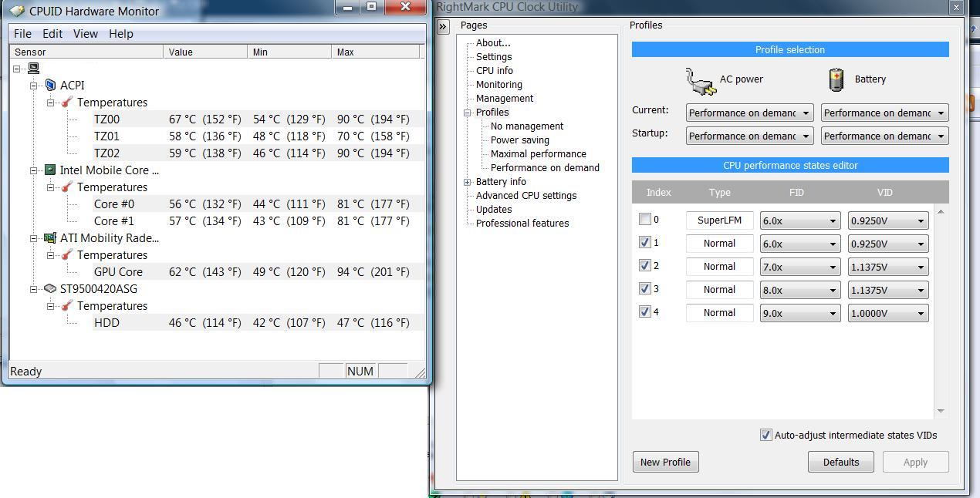Open the About page in the Pages tree
The image size is (980, 498).
(493, 42)
